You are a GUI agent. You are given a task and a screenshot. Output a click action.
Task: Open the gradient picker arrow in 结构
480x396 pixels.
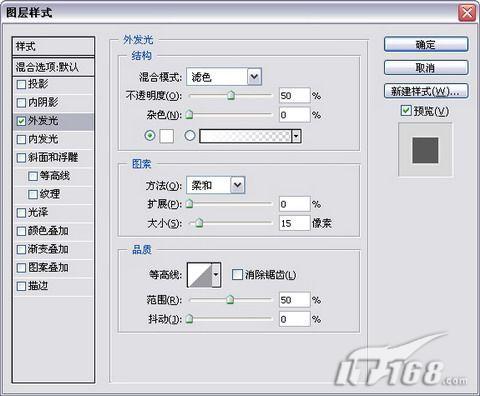click(296, 136)
